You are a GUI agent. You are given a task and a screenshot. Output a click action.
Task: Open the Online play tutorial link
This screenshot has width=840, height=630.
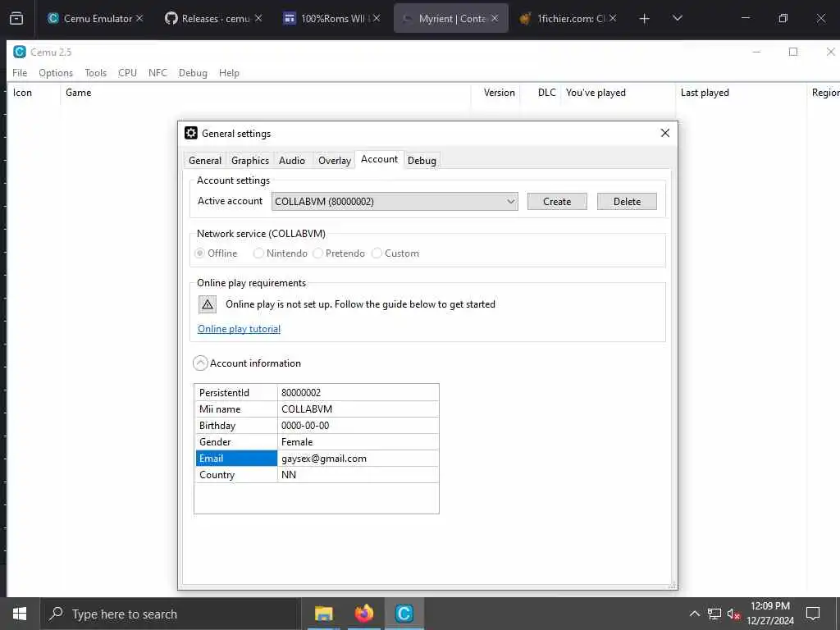pos(239,329)
